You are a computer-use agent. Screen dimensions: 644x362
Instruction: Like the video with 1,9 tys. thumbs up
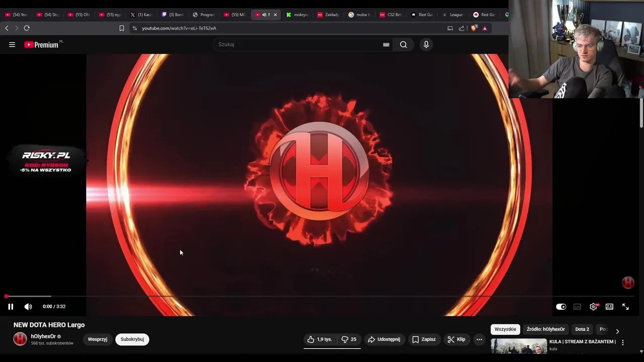tap(320, 339)
